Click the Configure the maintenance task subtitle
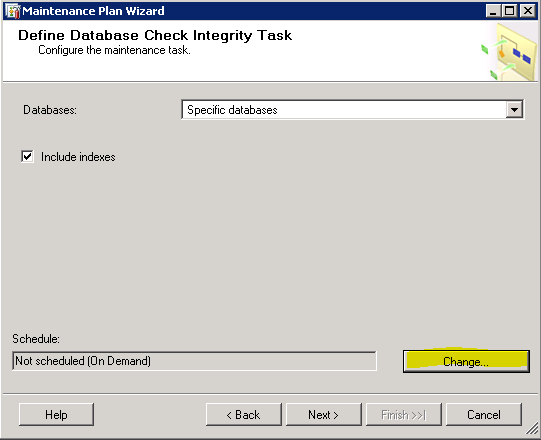 [x=114, y=50]
